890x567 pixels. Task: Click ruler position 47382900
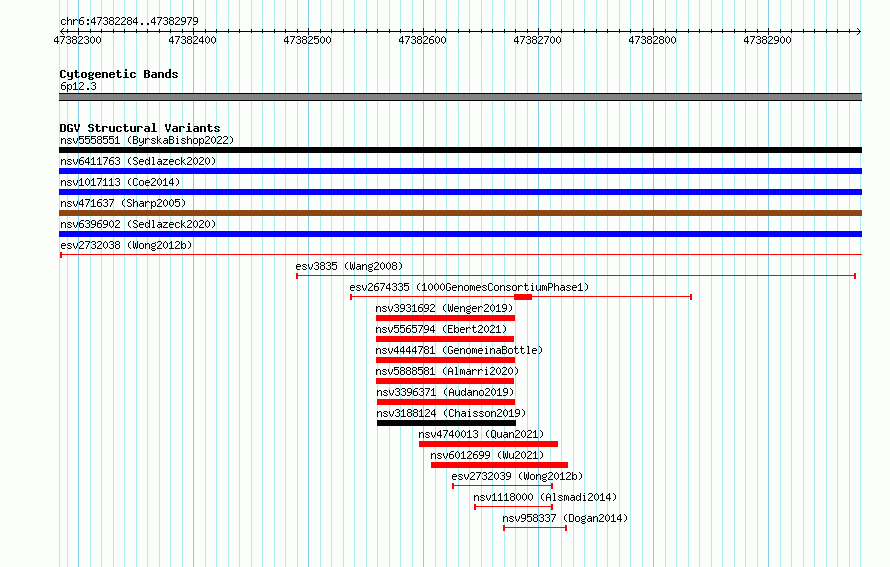[x=767, y=40]
